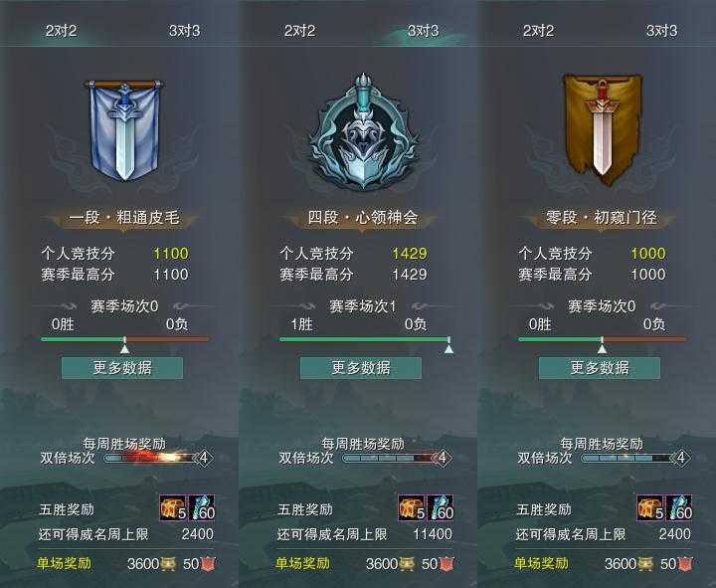The width and height of the screenshot is (716, 588).
Task: Open 更多数据 under 四段·心领神会
Action: [x=361, y=368]
